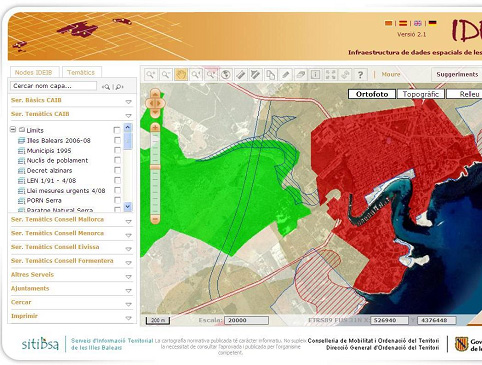
Task: Click the Suggeriments button
Action: (x=457, y=74)
